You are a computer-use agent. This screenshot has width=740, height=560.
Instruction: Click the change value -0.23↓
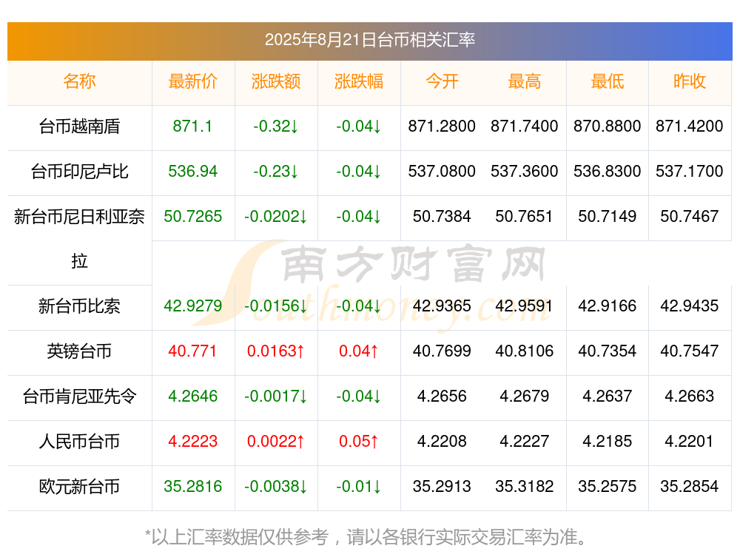[275, 172]
